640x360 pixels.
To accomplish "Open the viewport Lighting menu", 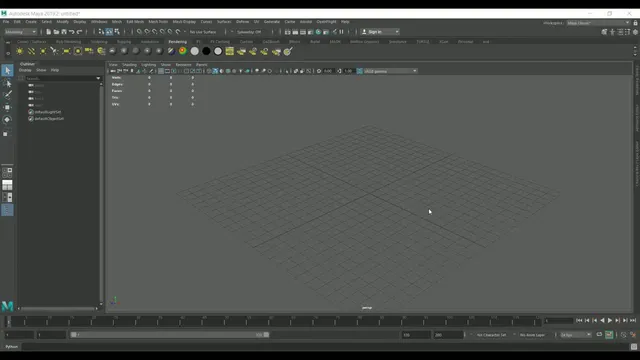I will coord(149,65).
